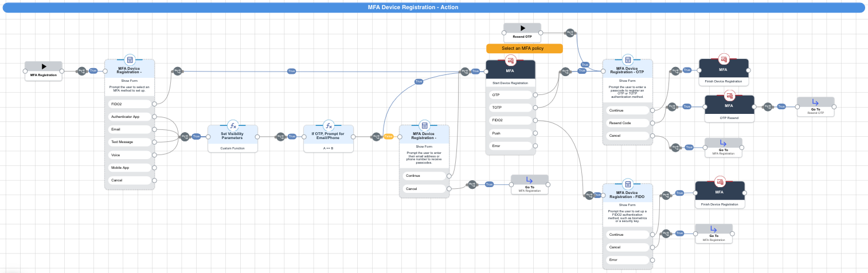Click the True label before Set Visibility Parameters

click(x=197, y=136)
